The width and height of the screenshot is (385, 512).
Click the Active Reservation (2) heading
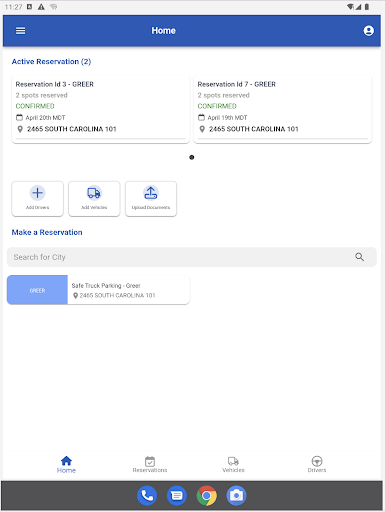click(x=51, y=62)
